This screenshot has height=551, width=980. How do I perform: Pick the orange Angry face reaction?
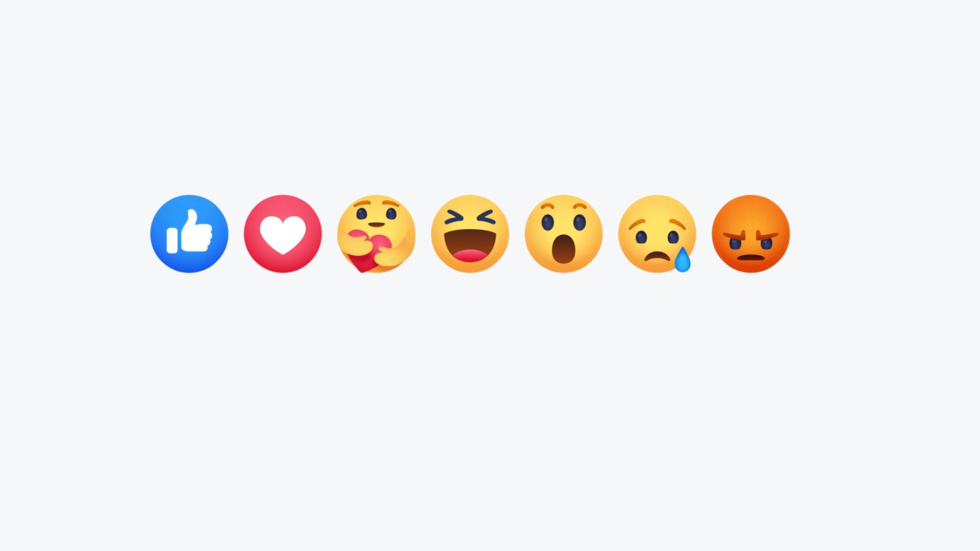click(x=750, y=234)
